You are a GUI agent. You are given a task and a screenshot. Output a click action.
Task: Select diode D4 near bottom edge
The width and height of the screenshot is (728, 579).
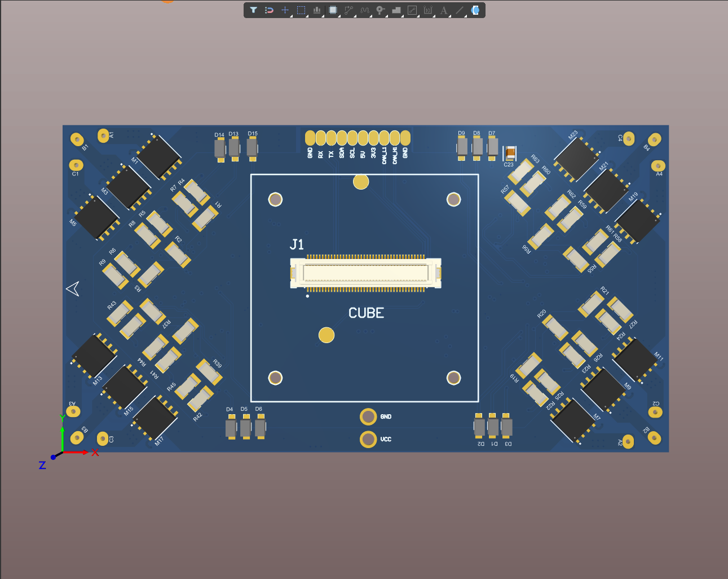point(231,427)
